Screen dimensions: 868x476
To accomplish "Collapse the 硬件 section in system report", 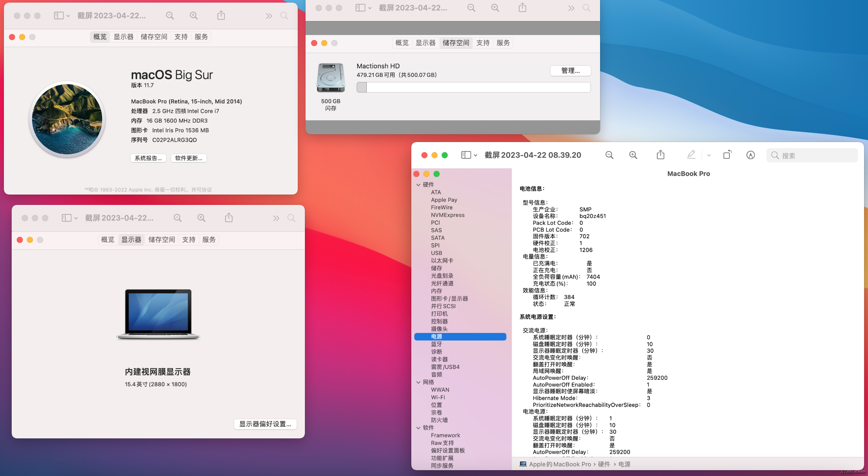I will [418, 184].
